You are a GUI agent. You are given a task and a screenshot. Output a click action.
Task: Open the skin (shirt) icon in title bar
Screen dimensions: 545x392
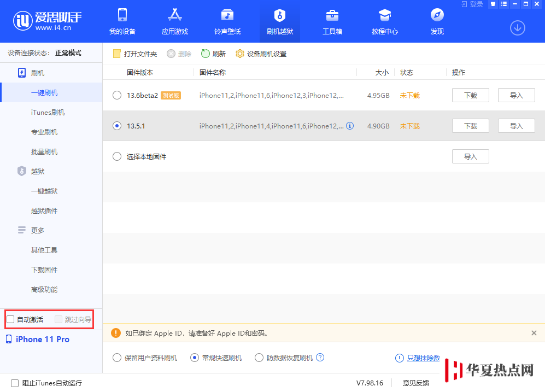[x=493, y=4]
